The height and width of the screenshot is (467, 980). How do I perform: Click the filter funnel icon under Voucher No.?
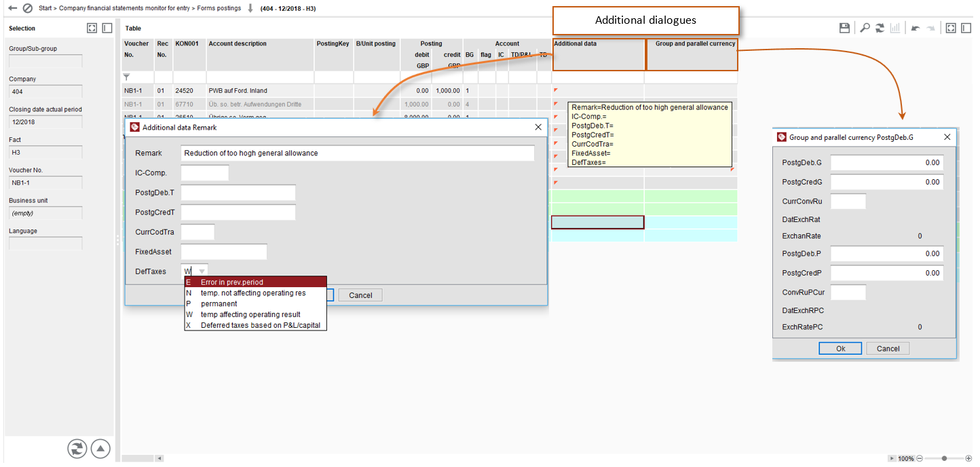[126, 77]
